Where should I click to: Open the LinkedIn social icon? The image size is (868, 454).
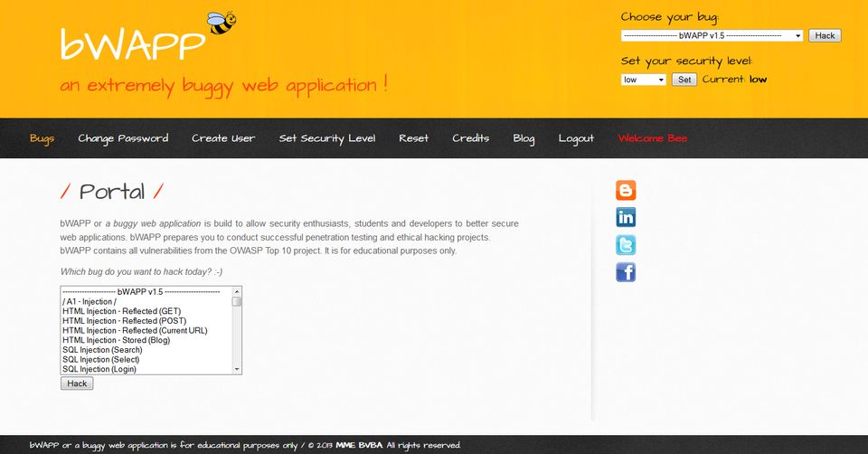(x=626, y=217)
